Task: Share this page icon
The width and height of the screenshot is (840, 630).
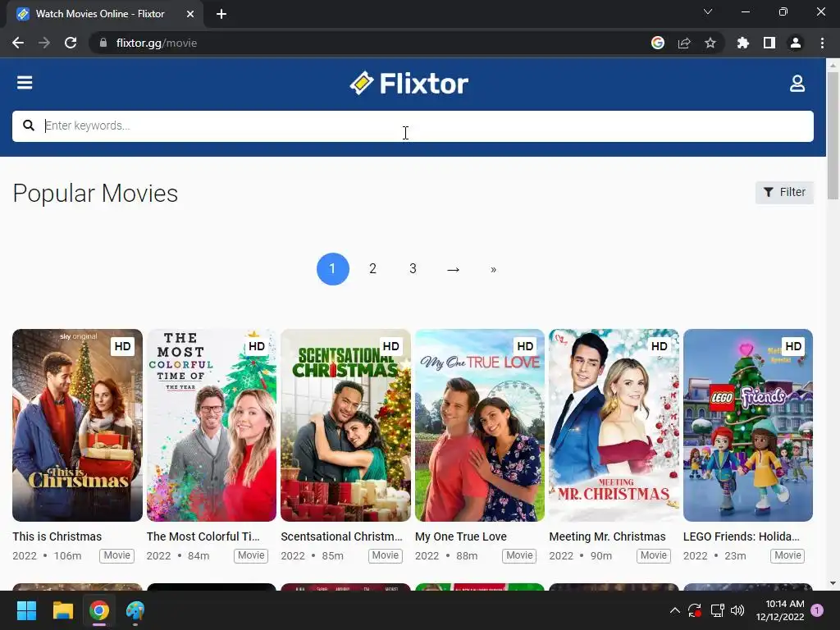Action: tap(684, 43)
